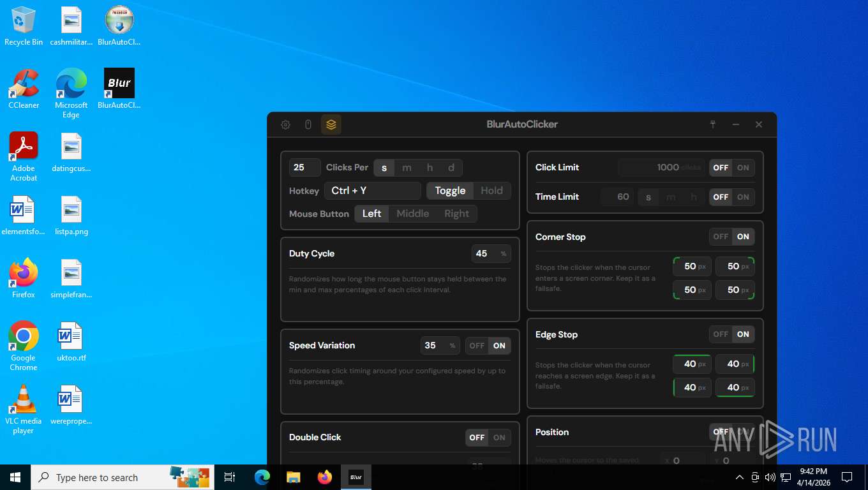This screenshot has width=868, height=490.
Task: Disable Speed Variation with OFF
Action: coord(477,346)
